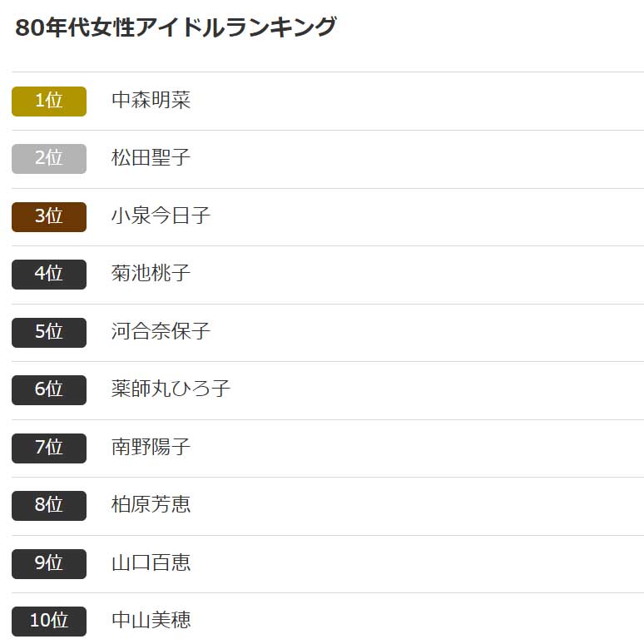
Task: Select the name 松田聖子
Action: point(151,158)
